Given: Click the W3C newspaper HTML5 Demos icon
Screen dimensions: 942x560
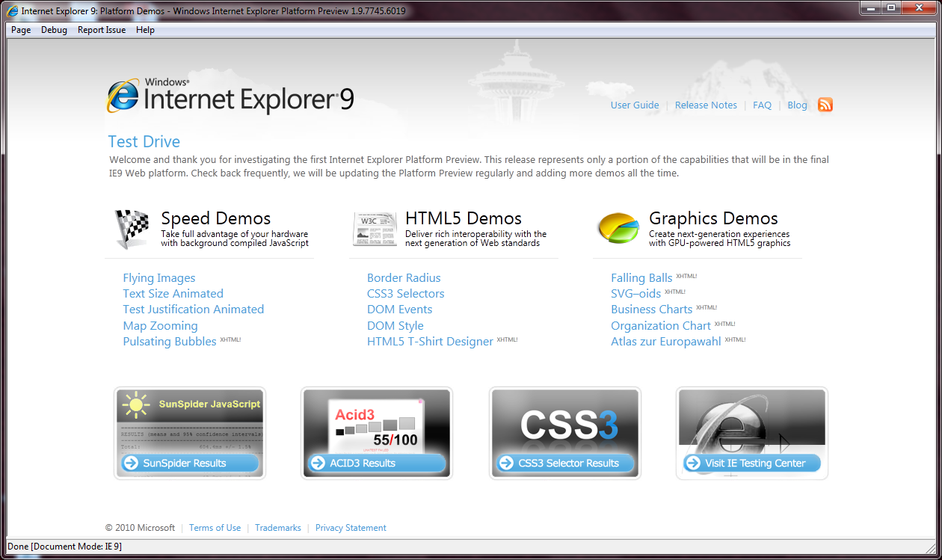Looking at the screenshot, I should 375,229.
